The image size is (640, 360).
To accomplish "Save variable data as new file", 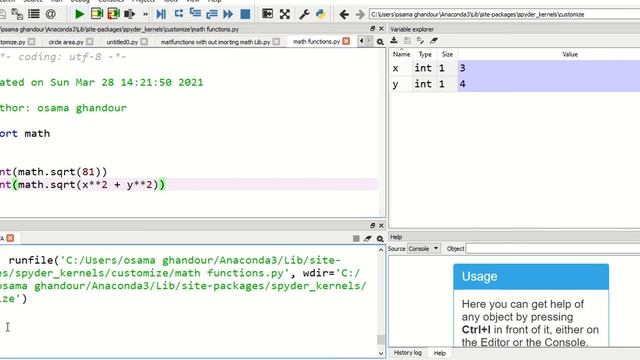I will click(420, 40).
